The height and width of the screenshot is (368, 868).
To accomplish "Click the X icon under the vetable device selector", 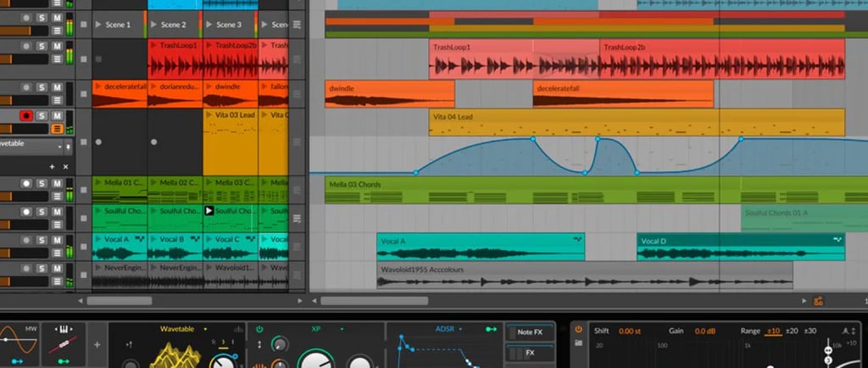I will (x=66, y=166).
